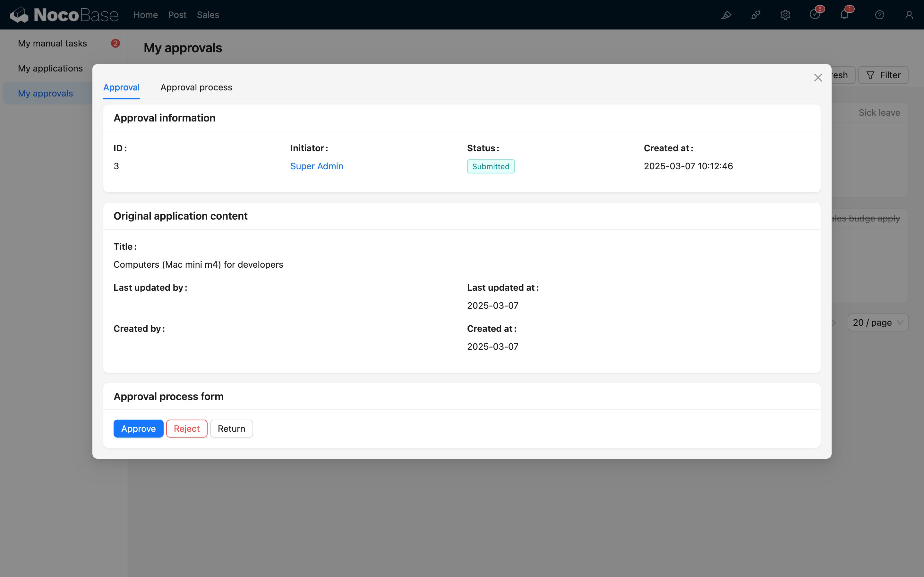Open the settings gear icon
The image size is (924, 577).
[785, 15]
